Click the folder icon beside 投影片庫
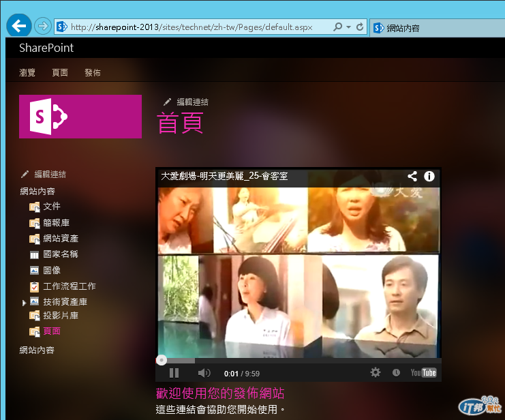505x420 pixels. pos(35,316)
